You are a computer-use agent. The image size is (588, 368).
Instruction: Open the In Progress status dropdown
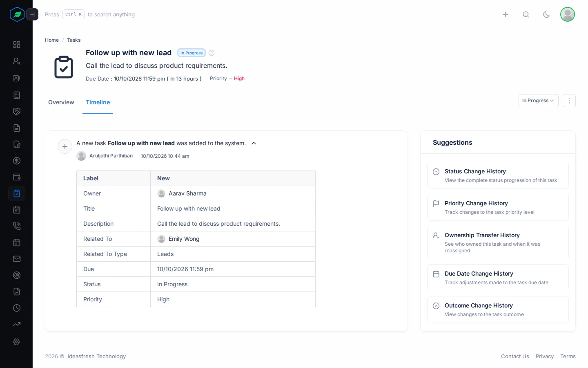click(x=538, y=101)
